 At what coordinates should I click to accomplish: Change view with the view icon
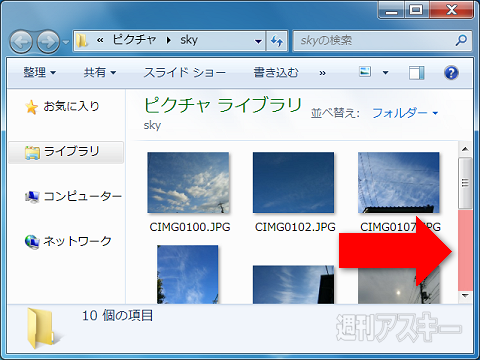tap(365, 72)
